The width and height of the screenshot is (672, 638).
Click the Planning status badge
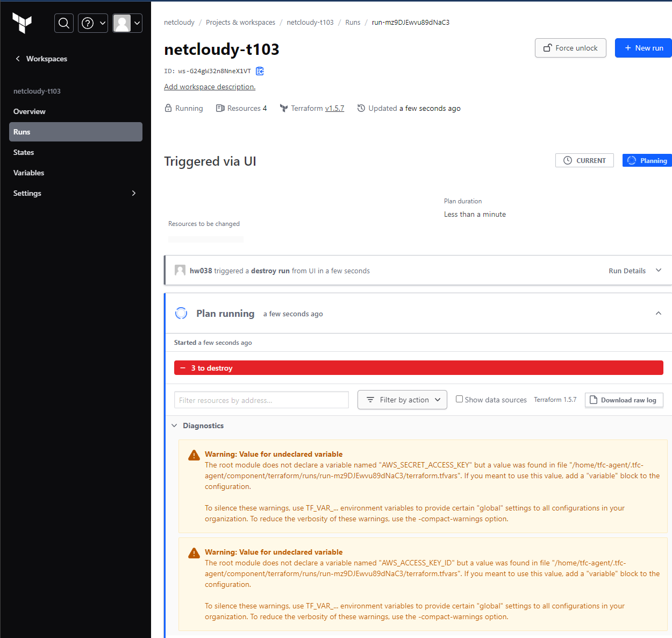tap(647, 160)
